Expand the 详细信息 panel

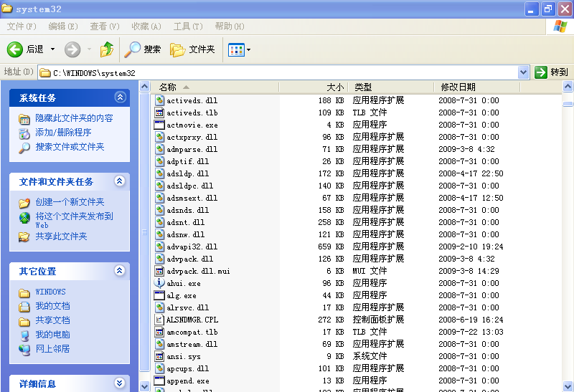pyautogui.click(x=120, y=383)
